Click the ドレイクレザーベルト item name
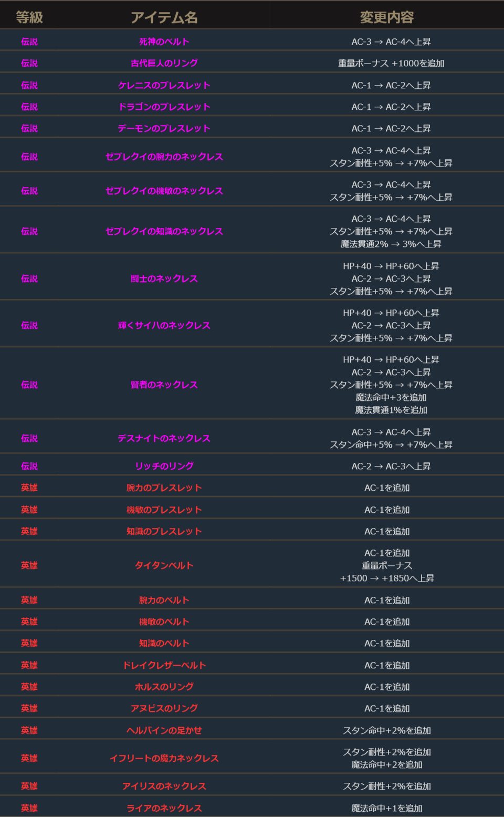 click(164, 665)
